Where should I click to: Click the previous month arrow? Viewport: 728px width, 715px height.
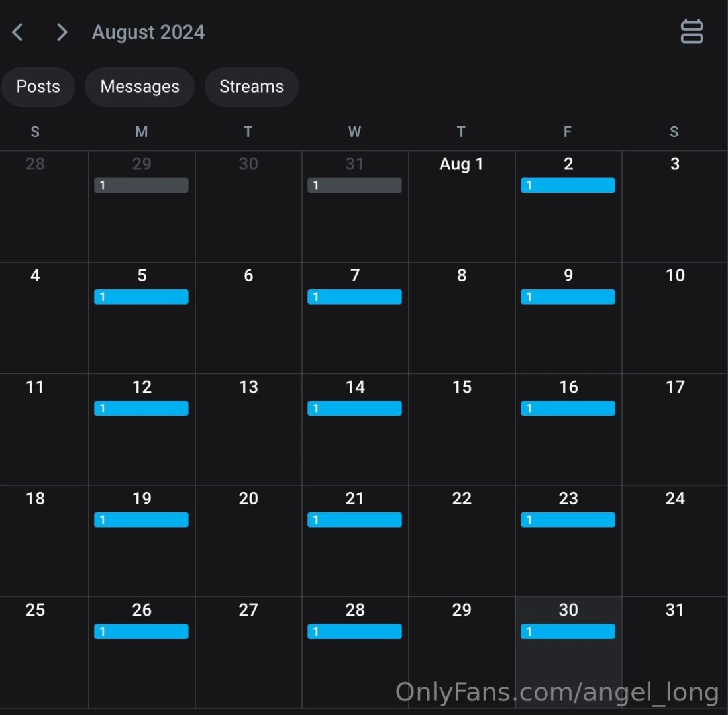tap(17, 32)
